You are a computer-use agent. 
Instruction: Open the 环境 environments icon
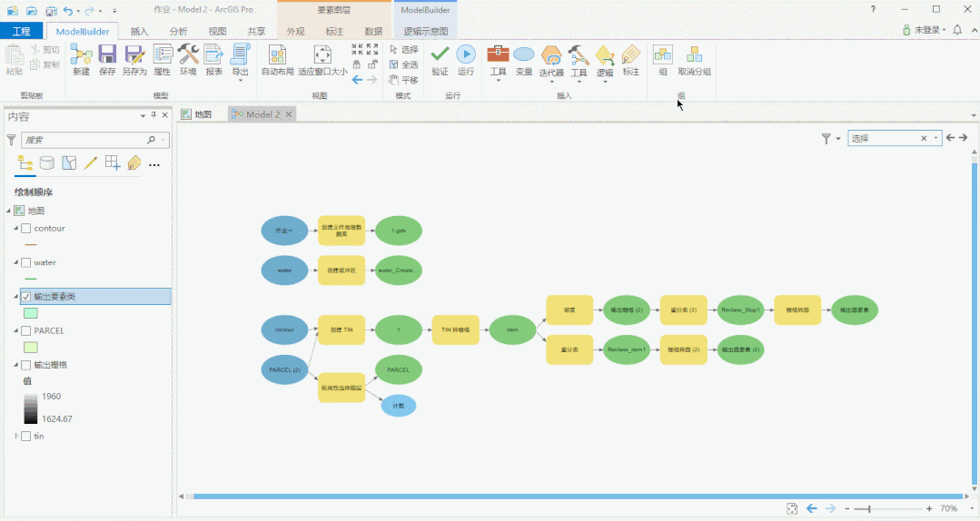coord(188,60)
